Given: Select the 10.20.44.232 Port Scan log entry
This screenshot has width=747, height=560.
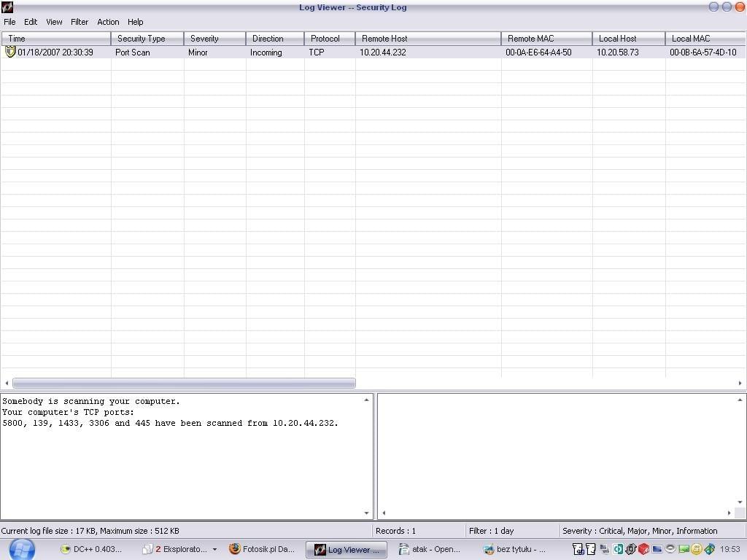Looking at the screenshot, I should click(x=382, y=52).
